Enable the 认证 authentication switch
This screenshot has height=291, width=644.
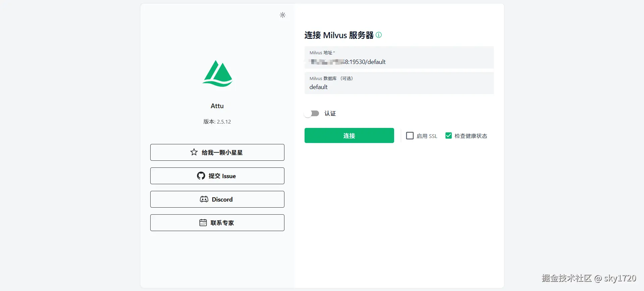tap(312, 114)
